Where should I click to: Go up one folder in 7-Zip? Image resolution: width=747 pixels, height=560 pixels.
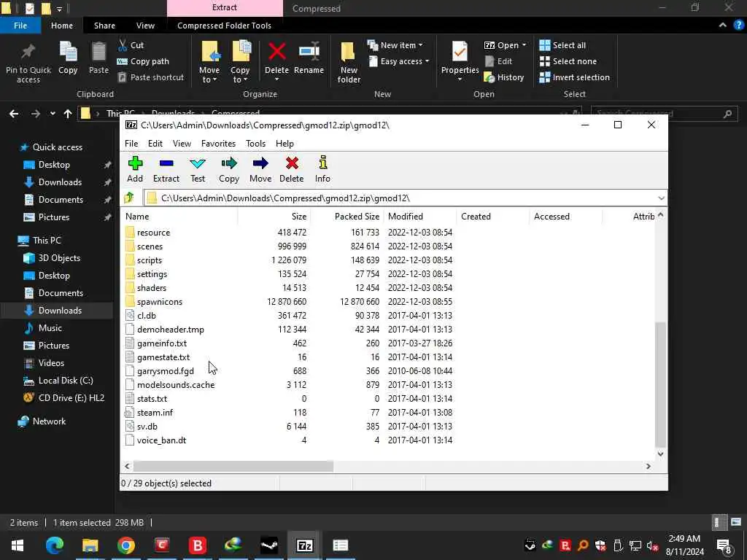pyautogui.click(x=129, y=198)
